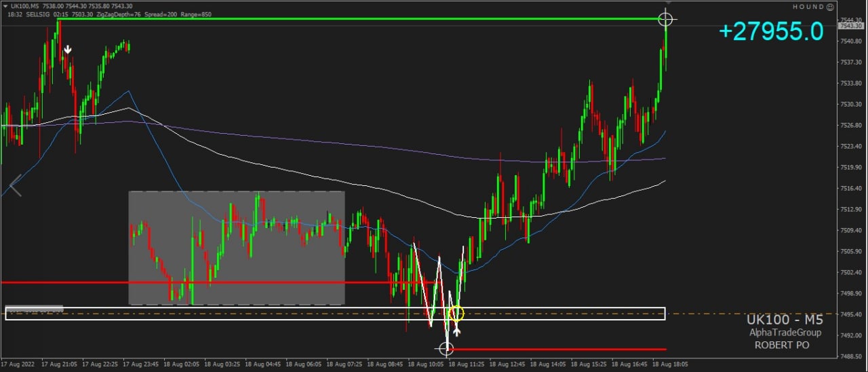This screenshot has height=372, width=868.
Task: Click the crosshair marker ending the green line
Action: click(666, 19)
